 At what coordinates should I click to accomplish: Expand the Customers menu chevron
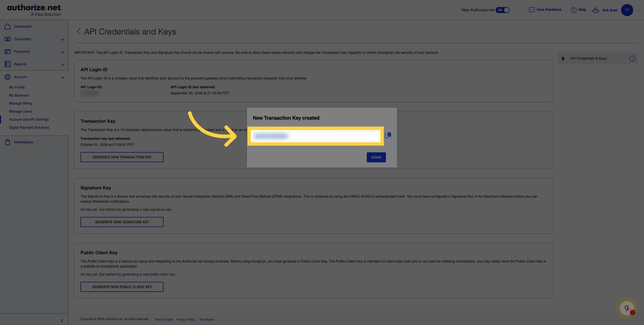tap(63, 39)
